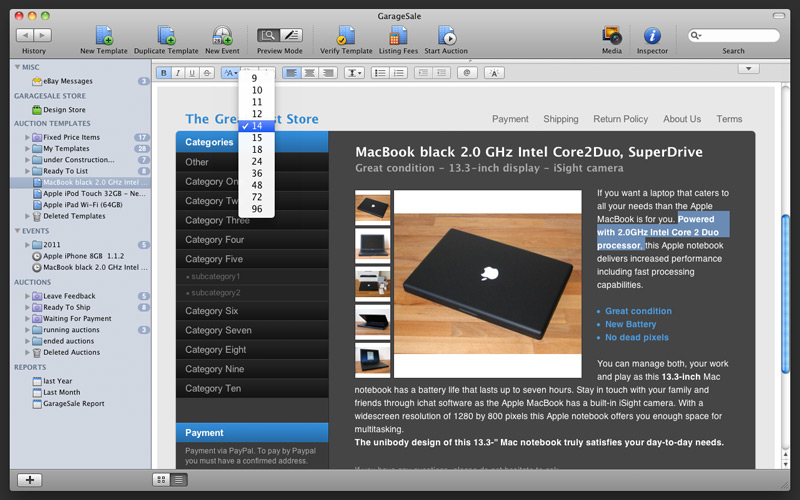Open the font size dropdown button
Image resolution: width=800 pixels, height=500 pixels.
[x=230, y=73]
